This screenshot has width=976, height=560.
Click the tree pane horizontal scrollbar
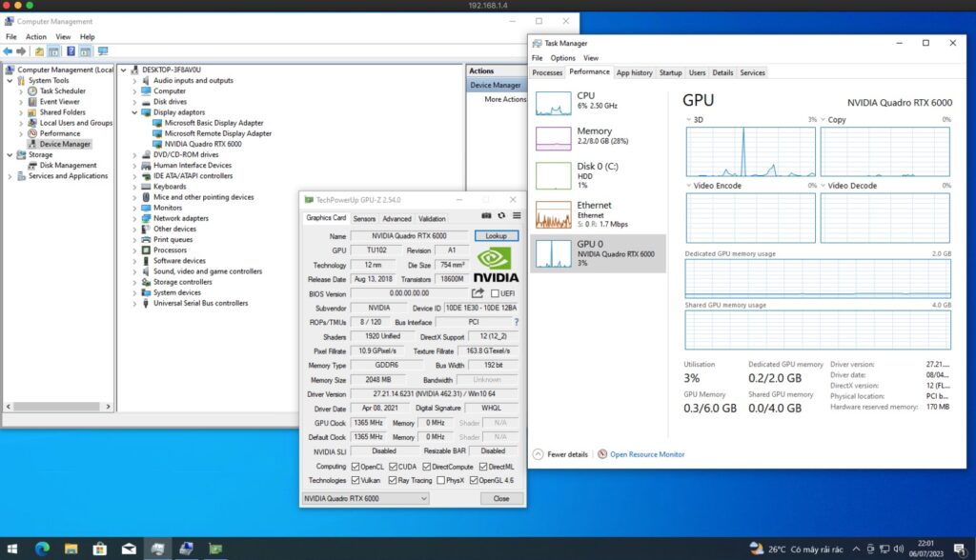[x=58, y=407]
